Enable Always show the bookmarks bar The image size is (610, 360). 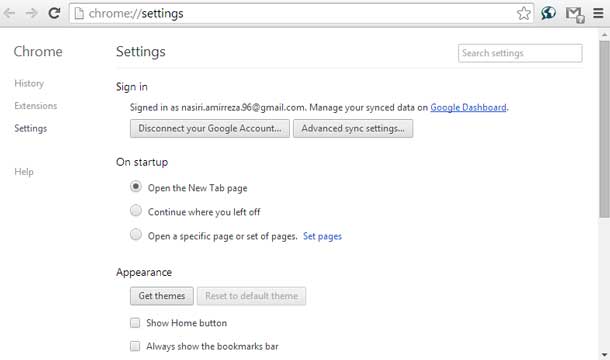pyautogui.click(x=135, y=346)
